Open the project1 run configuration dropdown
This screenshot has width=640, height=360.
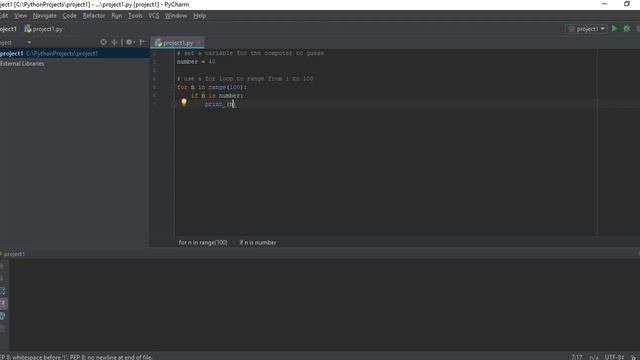[587, 29]
